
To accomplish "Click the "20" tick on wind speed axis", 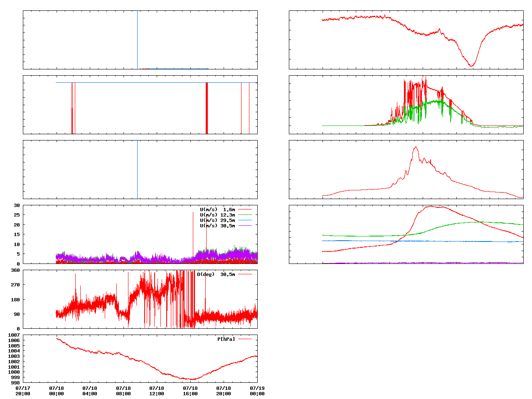I will [17, 225].
